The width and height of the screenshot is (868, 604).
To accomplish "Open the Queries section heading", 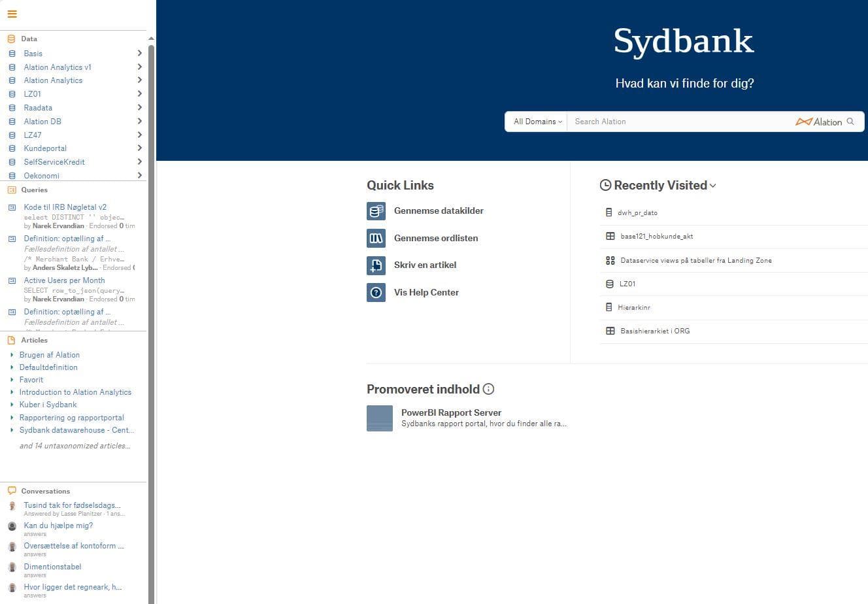I will coord(35,190).
